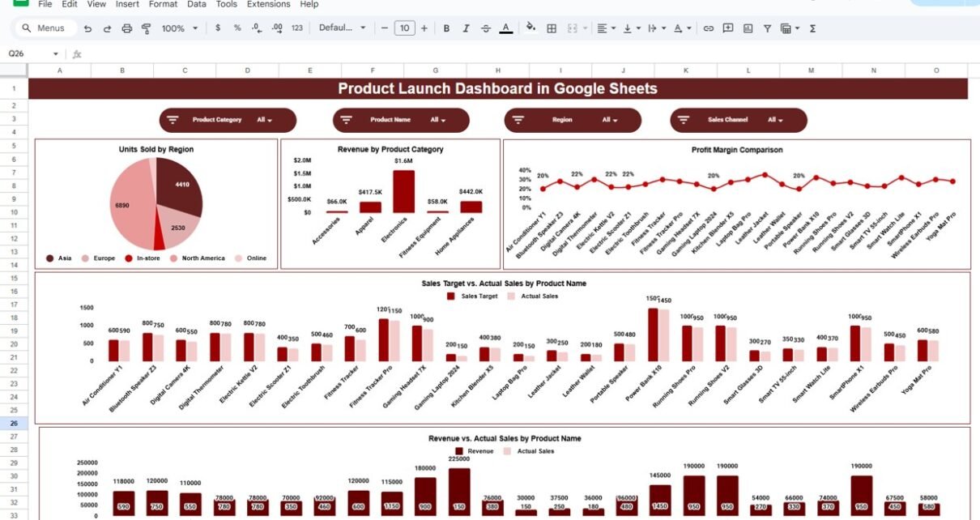Image resolution: width=980 pixels, height=520 pixels.
Task: Expand the Product Category filter dropdown
Action: 228,120
